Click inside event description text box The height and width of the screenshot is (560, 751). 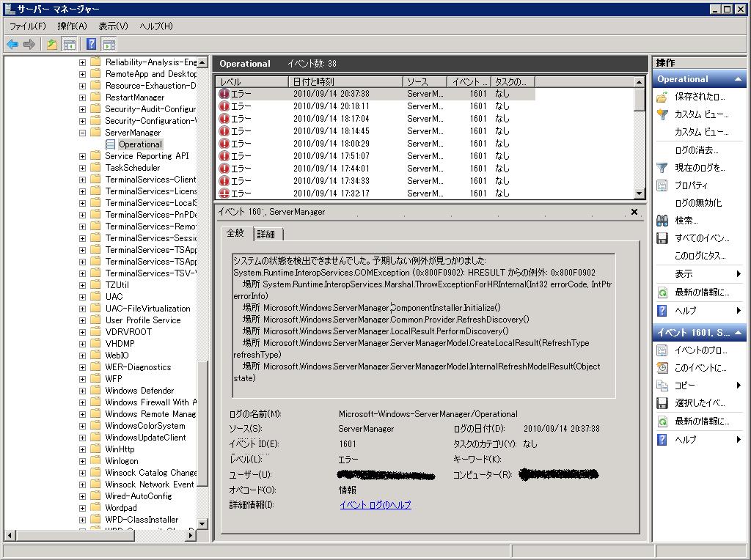(x=423, y=325)
